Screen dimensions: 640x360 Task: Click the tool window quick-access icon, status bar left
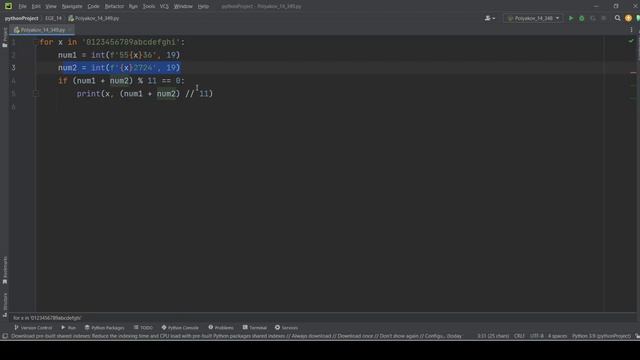pos(5,336)
